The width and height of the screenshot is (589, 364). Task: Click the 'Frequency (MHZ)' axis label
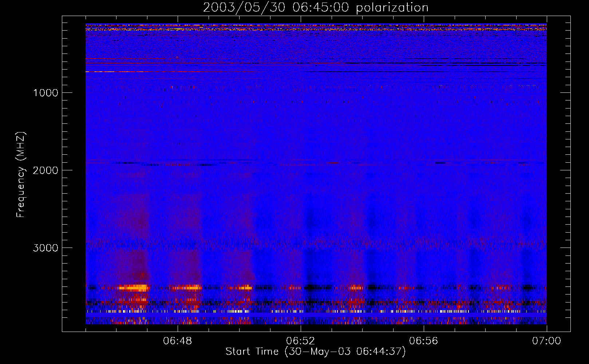21,175
